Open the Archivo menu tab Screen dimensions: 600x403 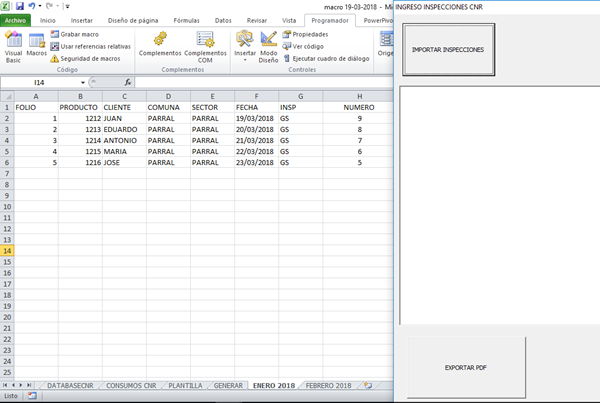point(16,19)
